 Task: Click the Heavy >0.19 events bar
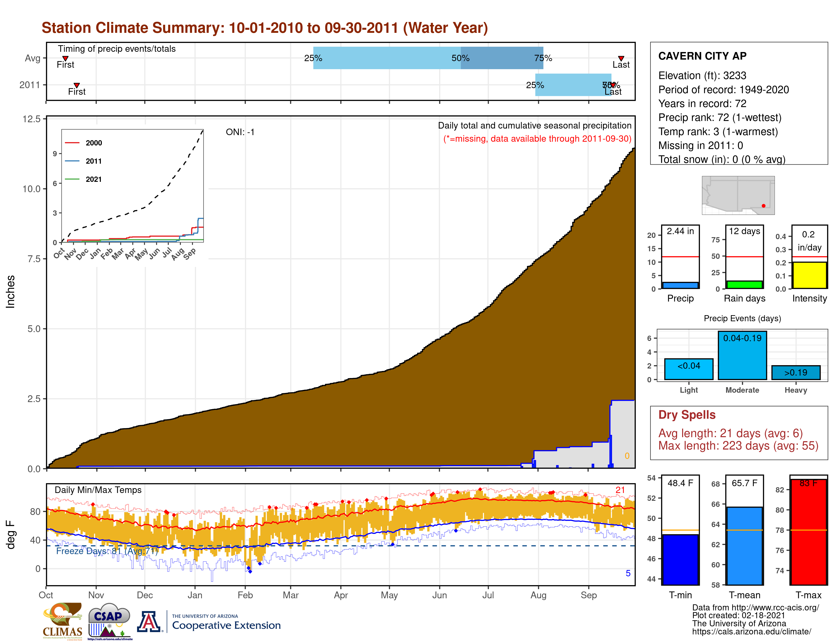click(796, 372)
